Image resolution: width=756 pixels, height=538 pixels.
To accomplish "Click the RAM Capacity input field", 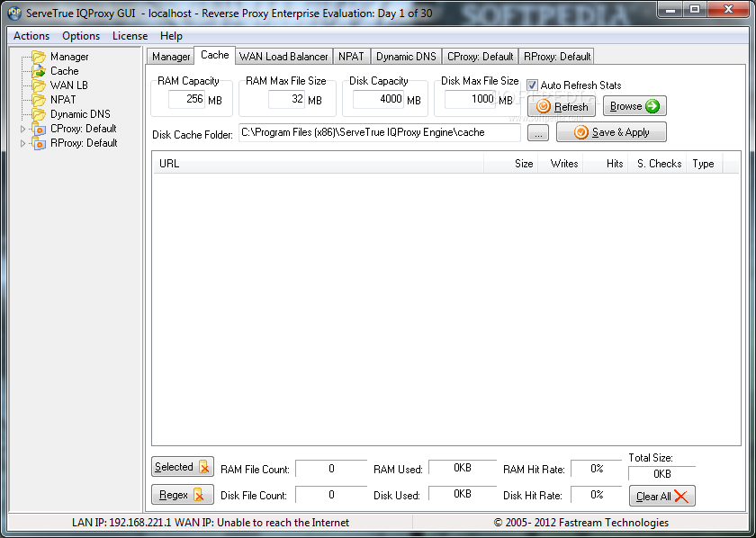I will [186, 99].
